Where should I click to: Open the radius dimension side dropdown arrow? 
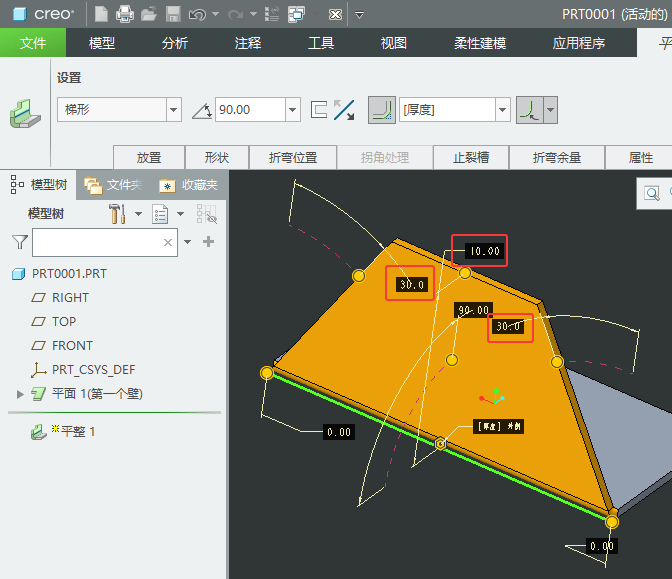pos(551,110)
